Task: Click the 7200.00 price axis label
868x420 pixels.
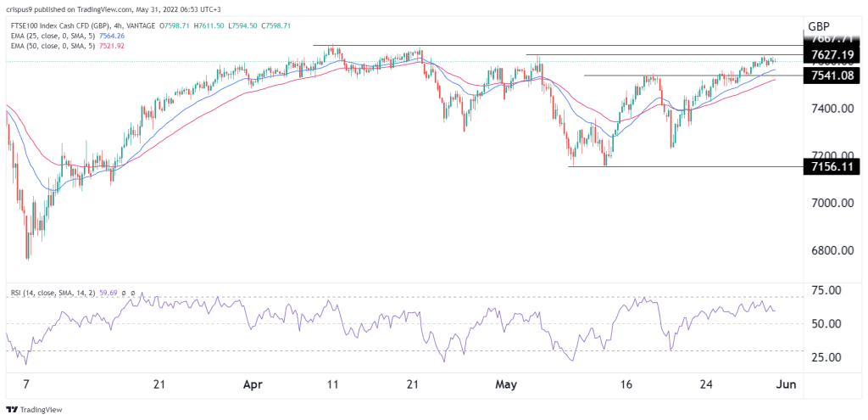Action: pos(832,154)
